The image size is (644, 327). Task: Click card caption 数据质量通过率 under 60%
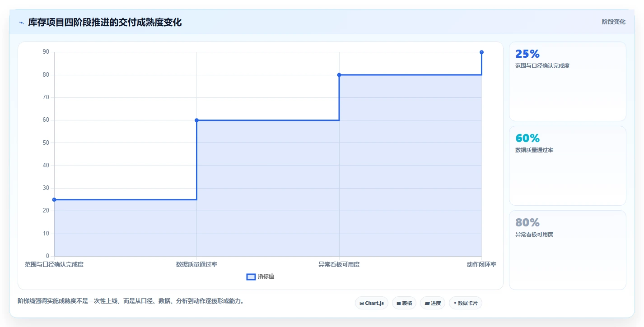(x=534, y=150)
